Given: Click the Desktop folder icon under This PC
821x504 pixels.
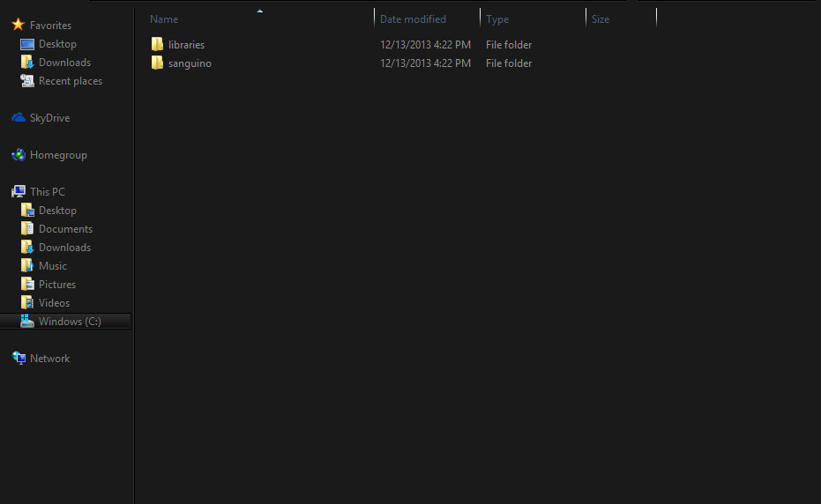Looking at the screenshot, I should 27,211.
